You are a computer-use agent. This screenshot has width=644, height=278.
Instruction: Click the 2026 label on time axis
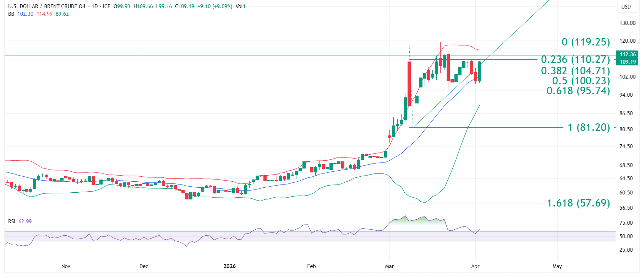tap(230, 266)
